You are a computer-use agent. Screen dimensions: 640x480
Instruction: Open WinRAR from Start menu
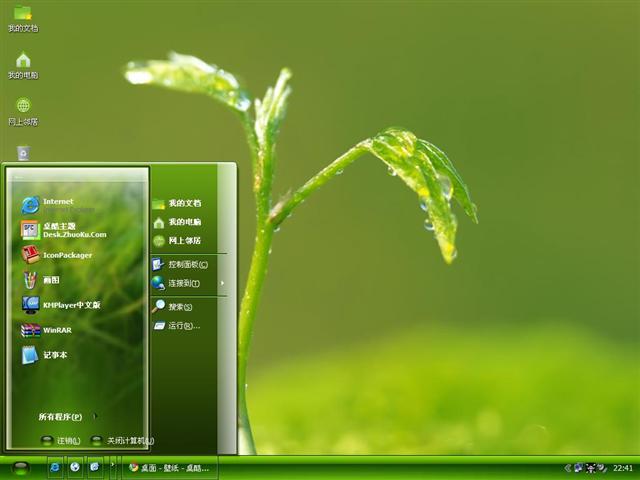pos(47,330)
